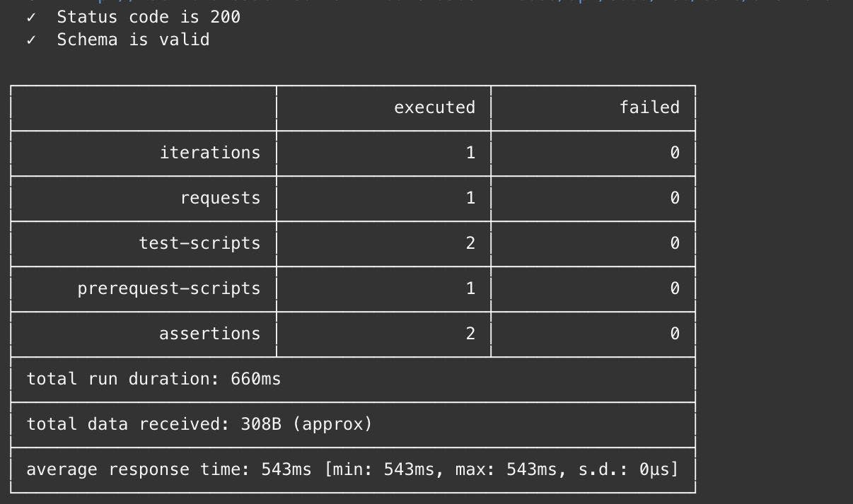853x504 pixels.
Task: Select the 'assertions' row label
Action: tap(209, 334)
